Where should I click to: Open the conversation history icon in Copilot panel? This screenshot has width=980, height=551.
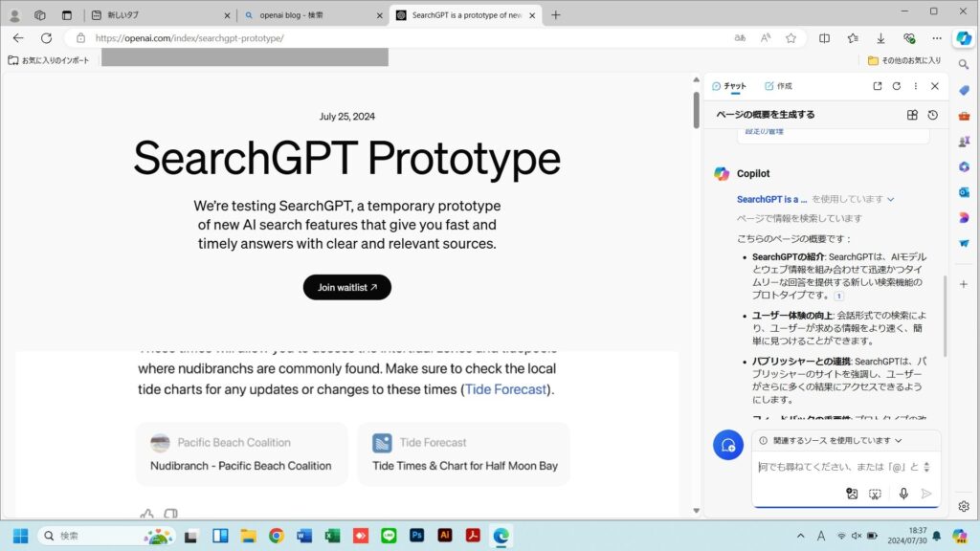pos(933,114)
